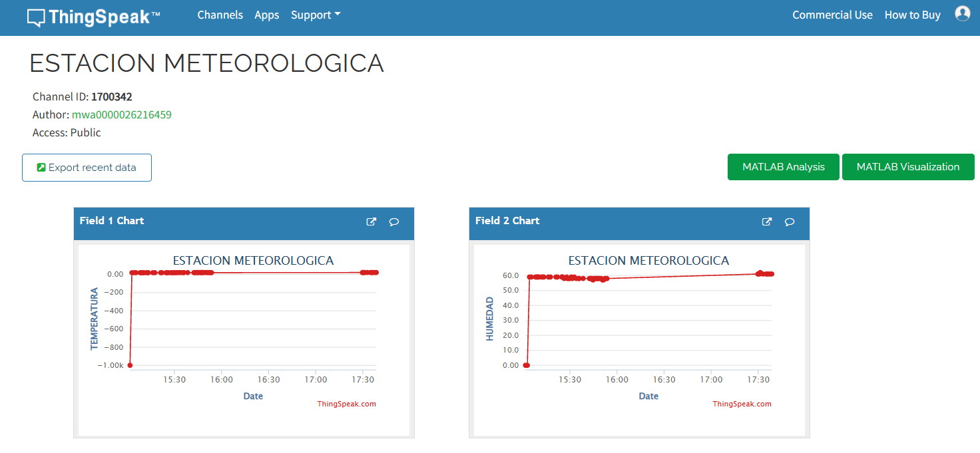Open Field 1 Chart in new window
The width and height of the screenshot is (980, 453).
[371, 222]
